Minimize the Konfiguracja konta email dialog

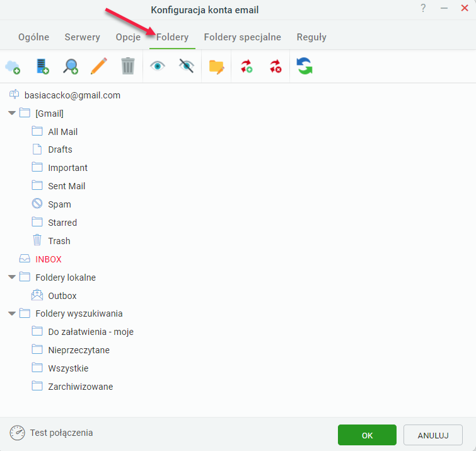pos(444,8)
